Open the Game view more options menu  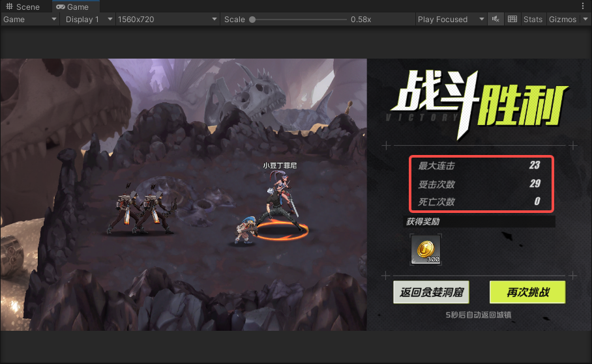click(584, 6)
